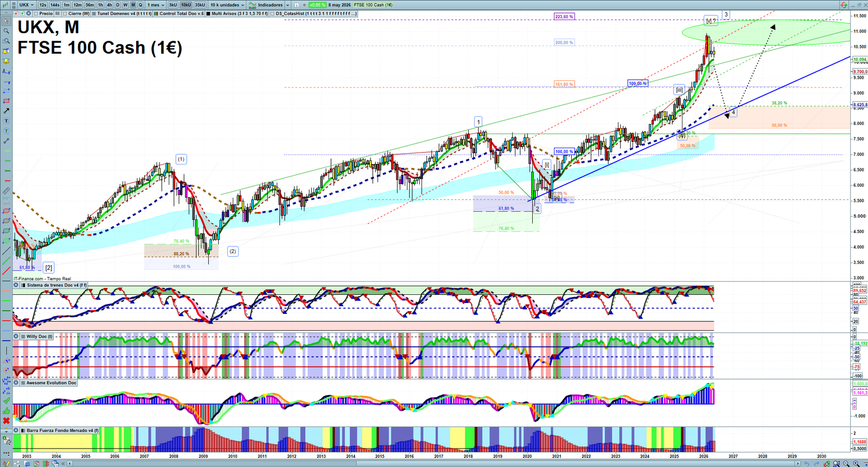
Task: Click the FTSE 100 Cash (1€) header label
Action: [x=373, y=5]
